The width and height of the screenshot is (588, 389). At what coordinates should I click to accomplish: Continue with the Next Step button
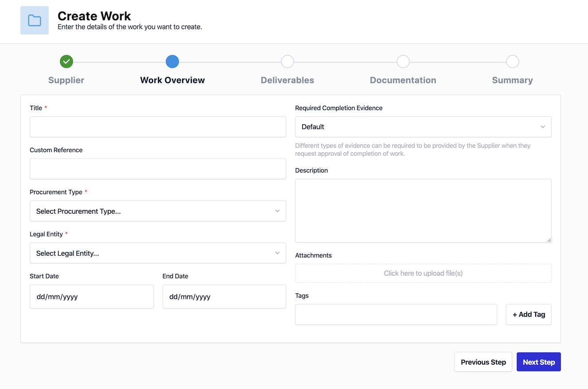point(539,362)
